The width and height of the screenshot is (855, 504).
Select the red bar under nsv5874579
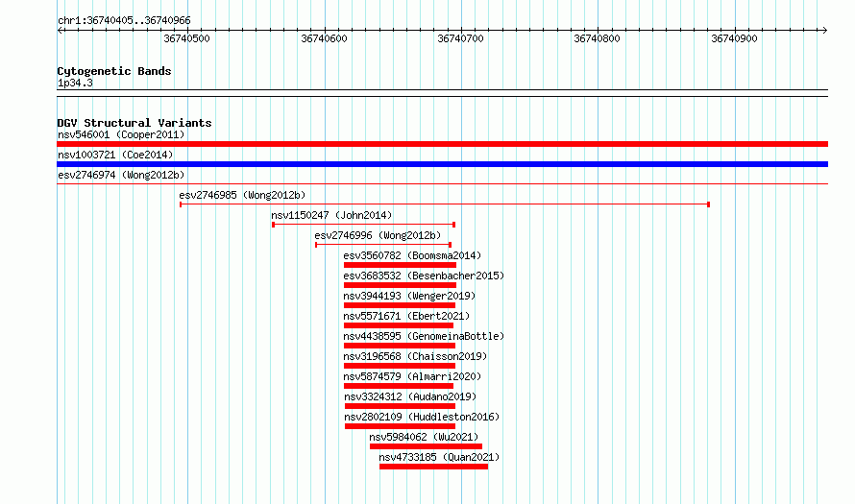coord(399,386)
